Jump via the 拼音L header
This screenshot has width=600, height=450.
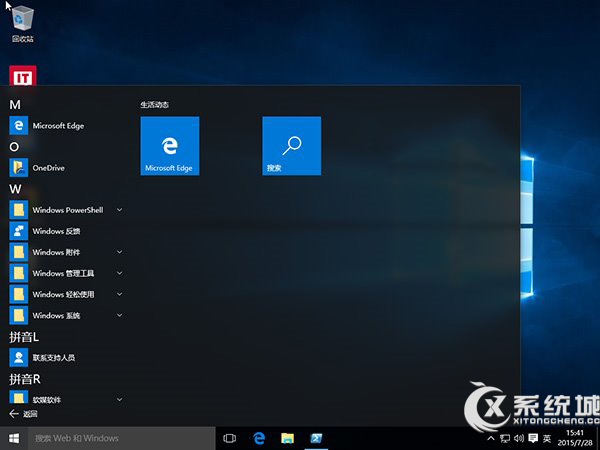click(24, 337)
